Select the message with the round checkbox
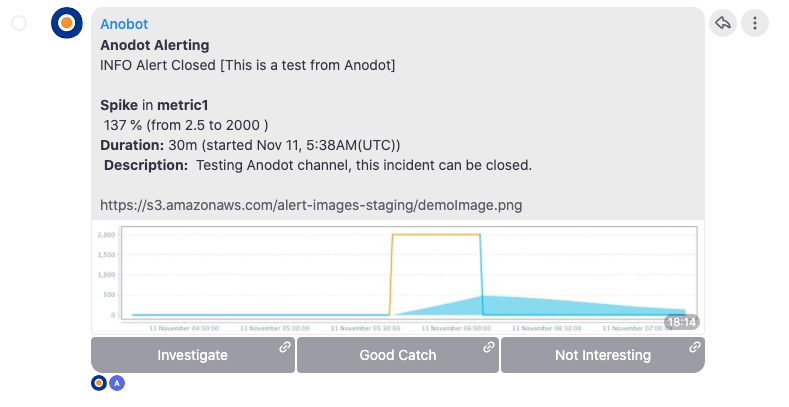Screen dimensions: 789x407 point(19,23)
